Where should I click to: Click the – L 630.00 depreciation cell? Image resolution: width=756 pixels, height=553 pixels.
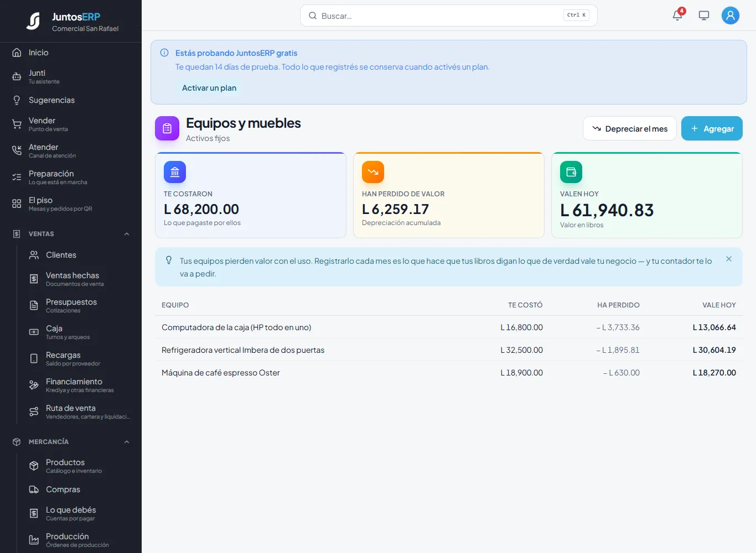[621, 373]
